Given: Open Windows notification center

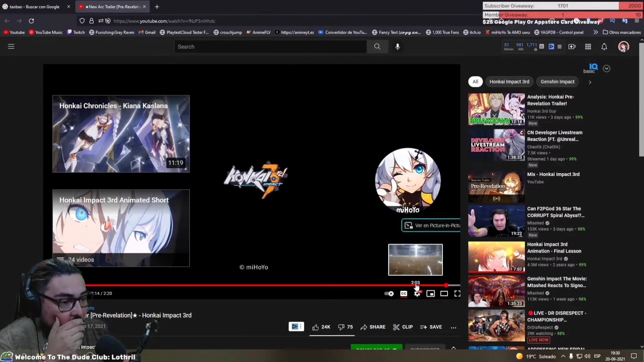Looking at the screenshot, I should point(634,356).
